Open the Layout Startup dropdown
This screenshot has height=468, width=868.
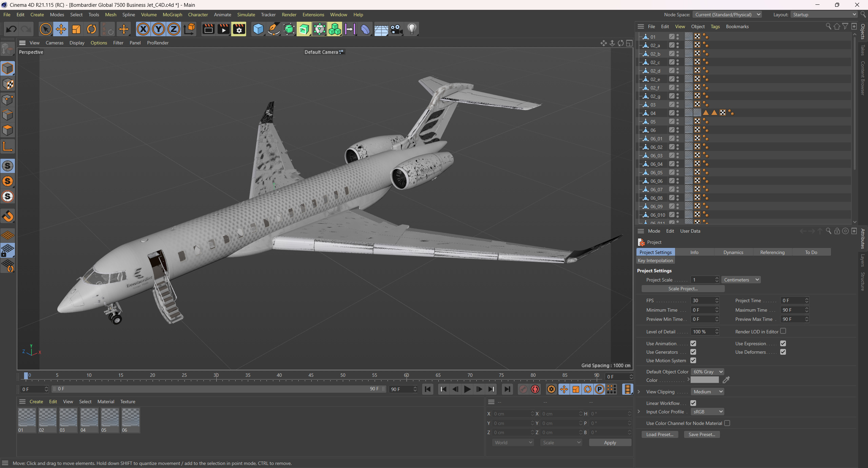824,15
